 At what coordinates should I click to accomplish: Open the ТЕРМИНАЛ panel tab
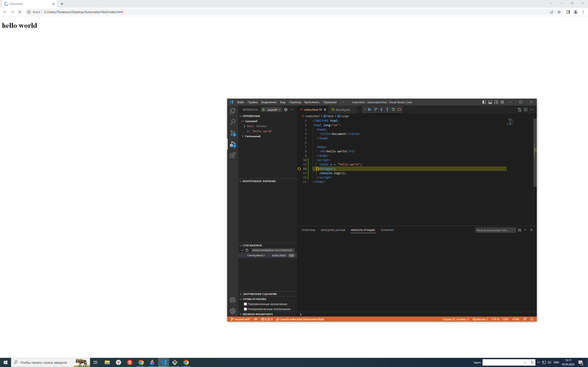(387, 230)
